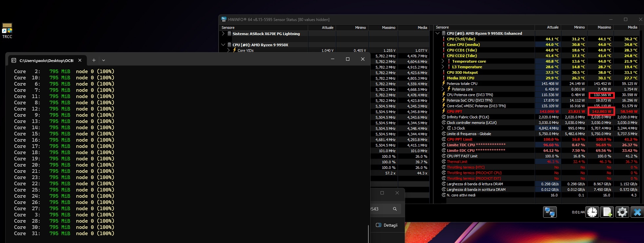Click HWiNFO blue X close sensors icon
Screen dimensions: 644x243
coord(637,212)
